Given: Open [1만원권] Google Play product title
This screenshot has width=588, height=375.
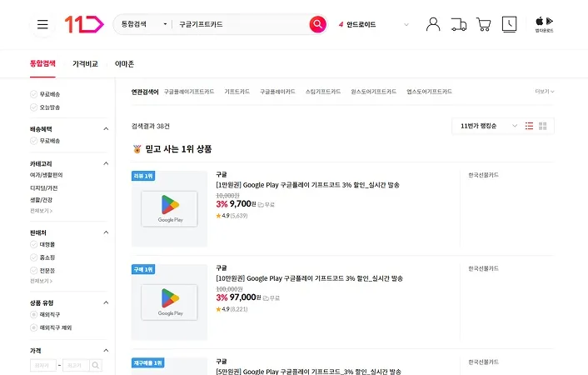Looking at the screenshot, I should tap(307, 185).
